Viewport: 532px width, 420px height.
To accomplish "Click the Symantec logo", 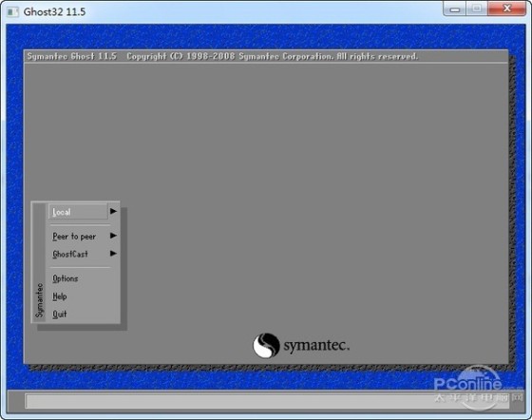I will click(x=301, y=345).
